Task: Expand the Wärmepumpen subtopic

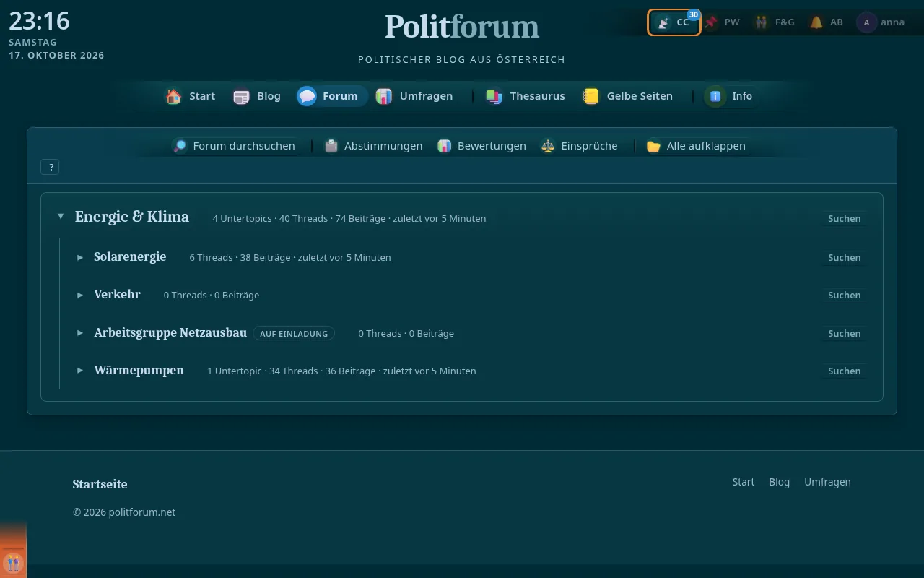Action: pos(80,371)
